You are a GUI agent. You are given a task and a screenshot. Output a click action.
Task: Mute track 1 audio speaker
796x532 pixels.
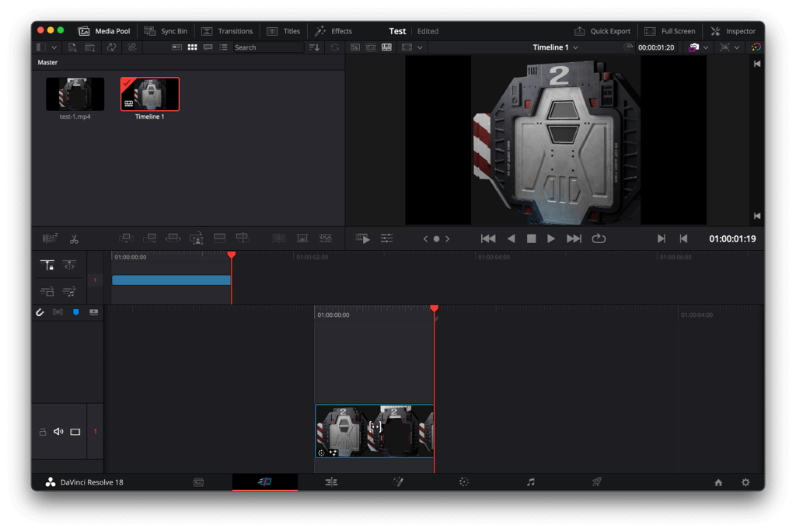point(58,432)
